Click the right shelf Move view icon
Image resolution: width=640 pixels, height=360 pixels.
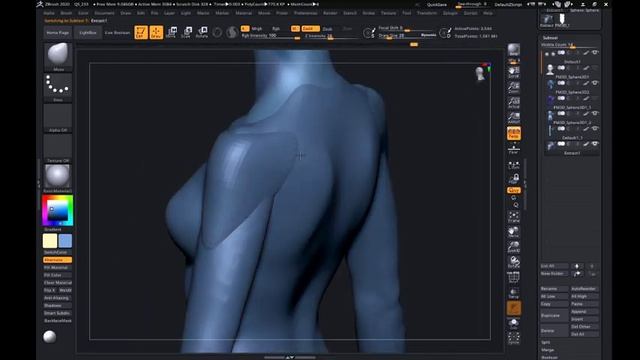514,232
